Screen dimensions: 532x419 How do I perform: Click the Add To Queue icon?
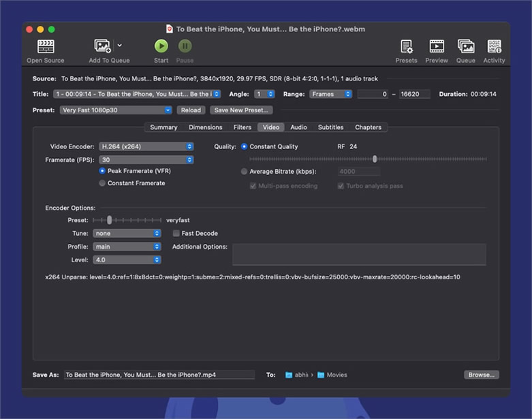coord(102,46)
